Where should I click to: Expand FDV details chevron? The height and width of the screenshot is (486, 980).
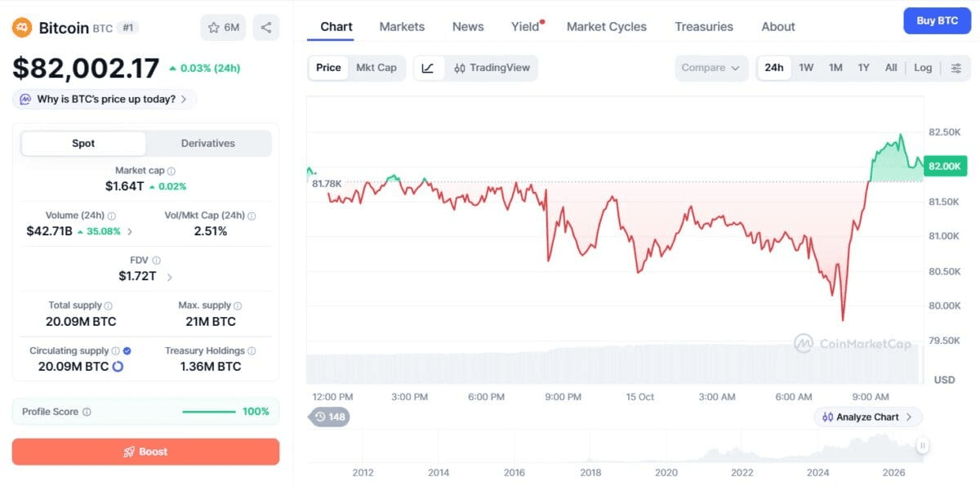pyautogui.click(x=169, y=277)
